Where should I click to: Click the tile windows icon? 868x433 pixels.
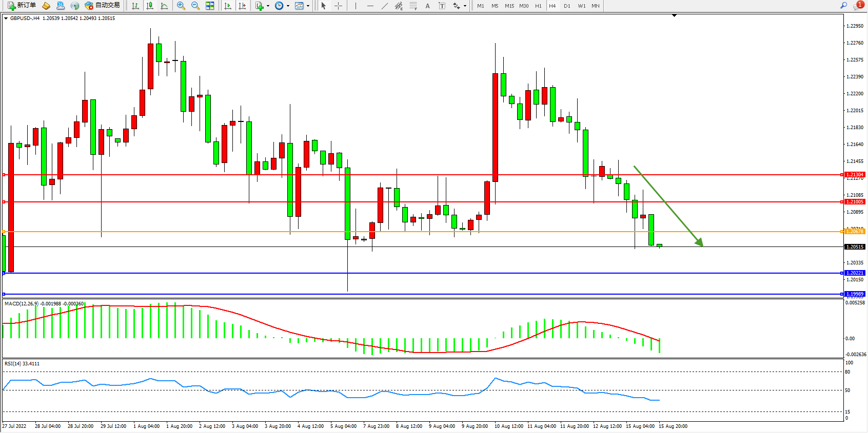pos(210,6)
